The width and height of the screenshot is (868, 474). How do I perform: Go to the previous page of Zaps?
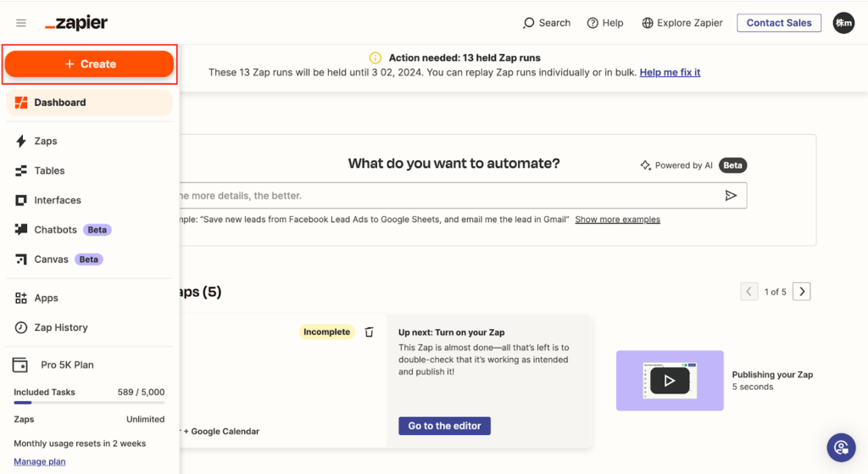pyautogui.click(x=749, y=292)
